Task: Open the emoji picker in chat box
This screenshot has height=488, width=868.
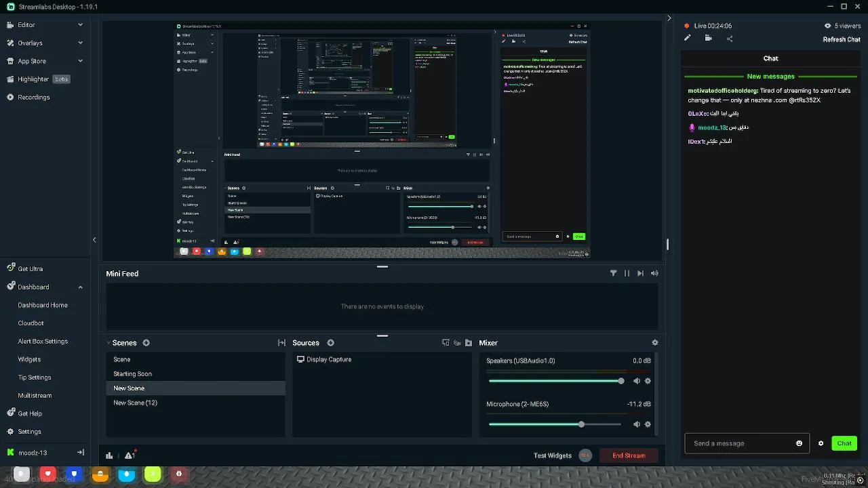Action: [x=799, y=443]
